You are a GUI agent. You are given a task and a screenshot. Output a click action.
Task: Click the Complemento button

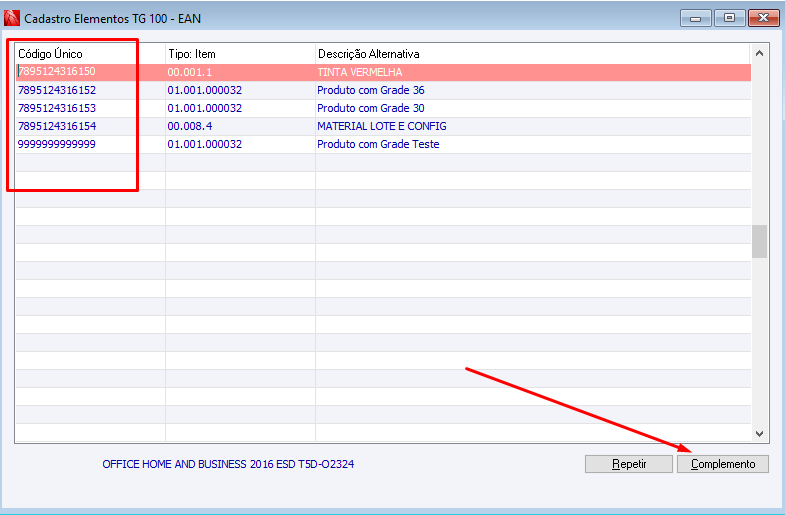tap(722, 464)
